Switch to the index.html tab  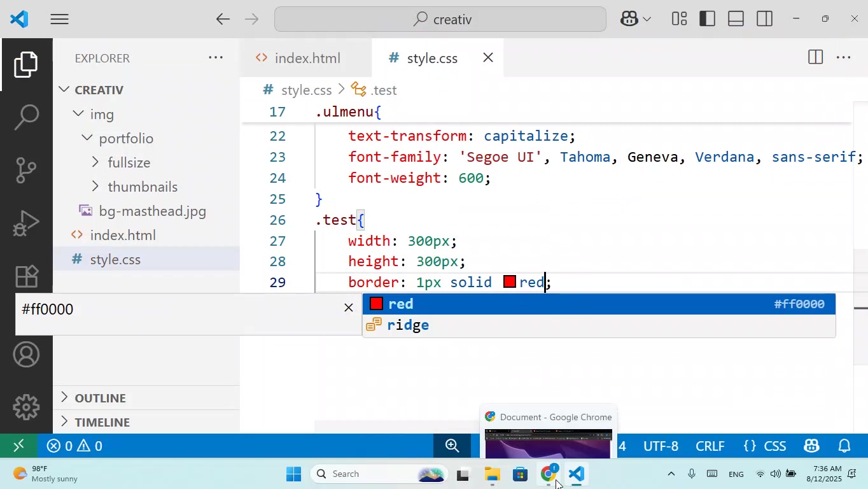307,58
